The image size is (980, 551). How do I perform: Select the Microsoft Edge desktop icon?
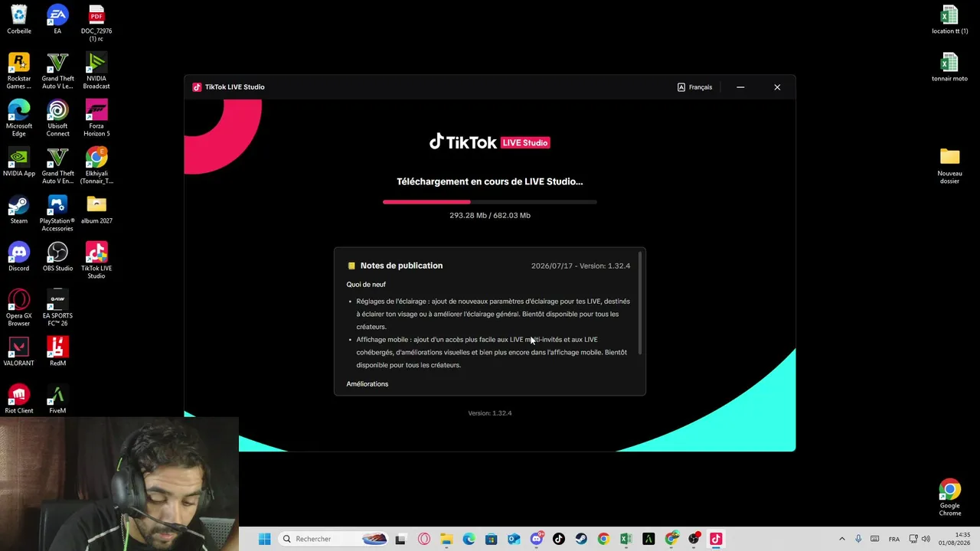tap(19, 119)
